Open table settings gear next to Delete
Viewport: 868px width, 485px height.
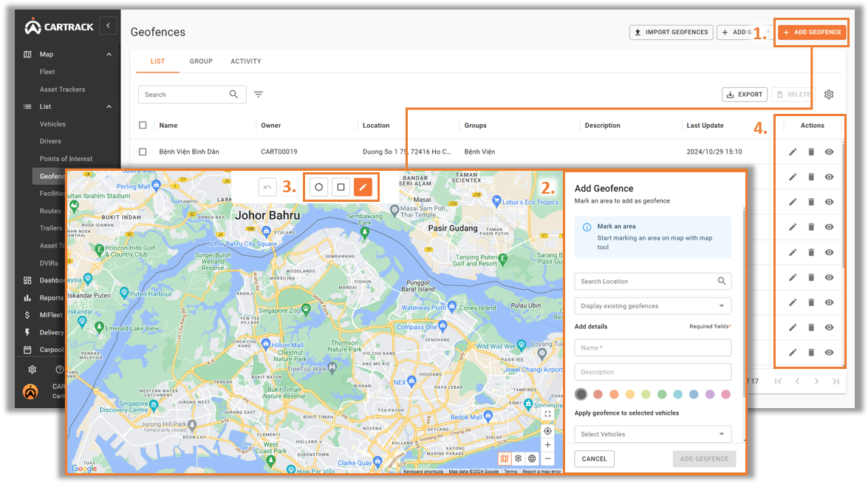click(x=829, y=94)
